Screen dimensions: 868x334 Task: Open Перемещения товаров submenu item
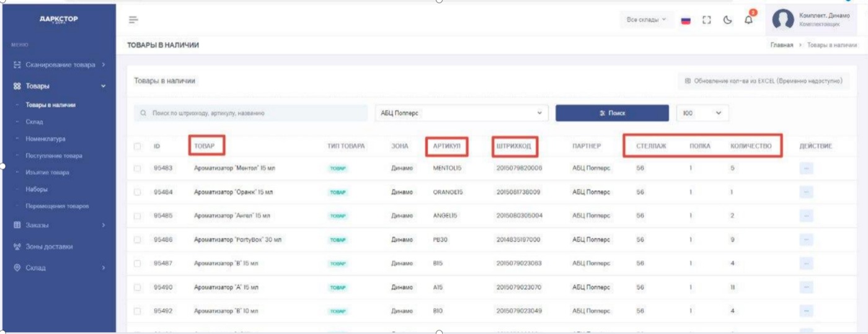click(57, 206)
